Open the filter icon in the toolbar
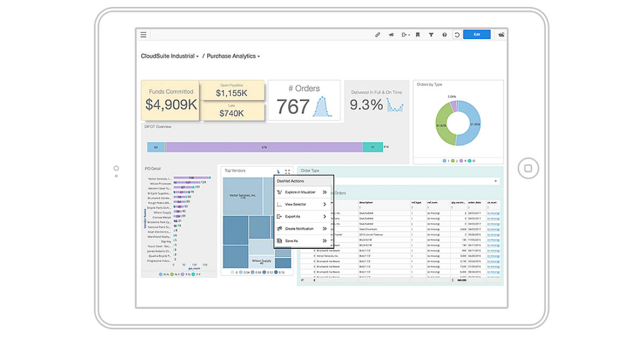 tap(431, 34)
